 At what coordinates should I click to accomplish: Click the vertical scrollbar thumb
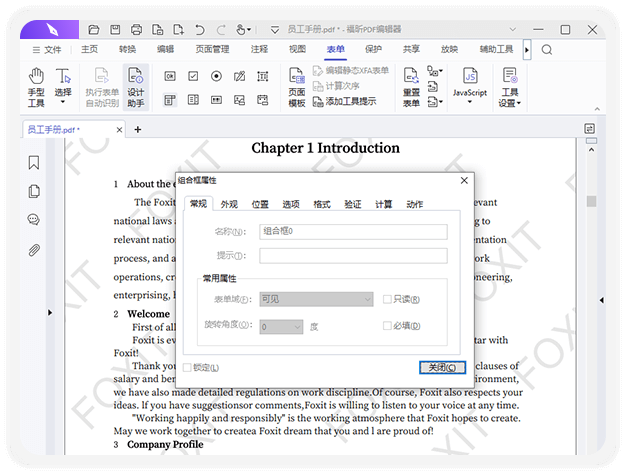591,201
